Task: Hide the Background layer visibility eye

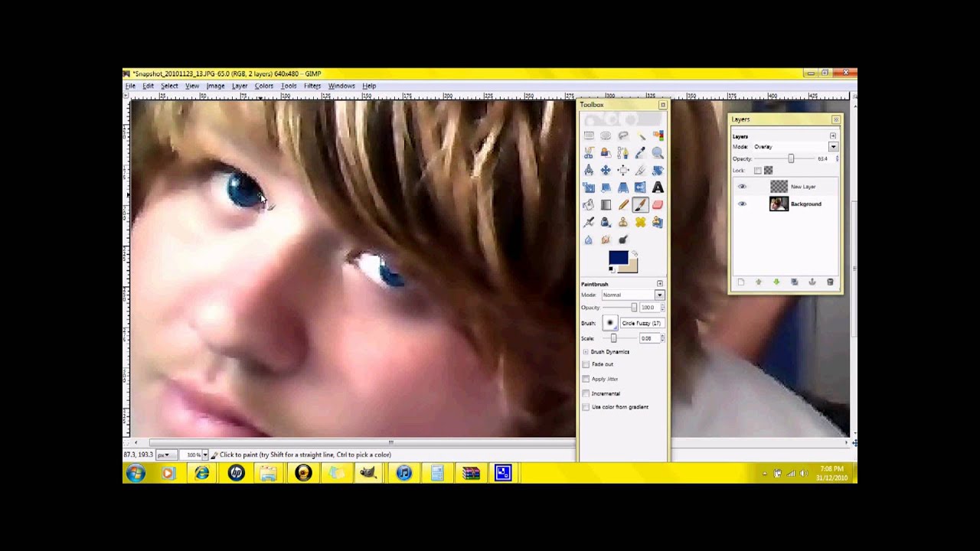Action: point(741,204)
